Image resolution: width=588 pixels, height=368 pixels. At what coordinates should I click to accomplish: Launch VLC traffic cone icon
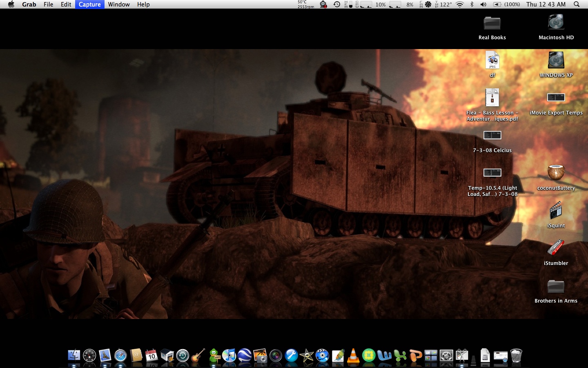click(353, 356)
